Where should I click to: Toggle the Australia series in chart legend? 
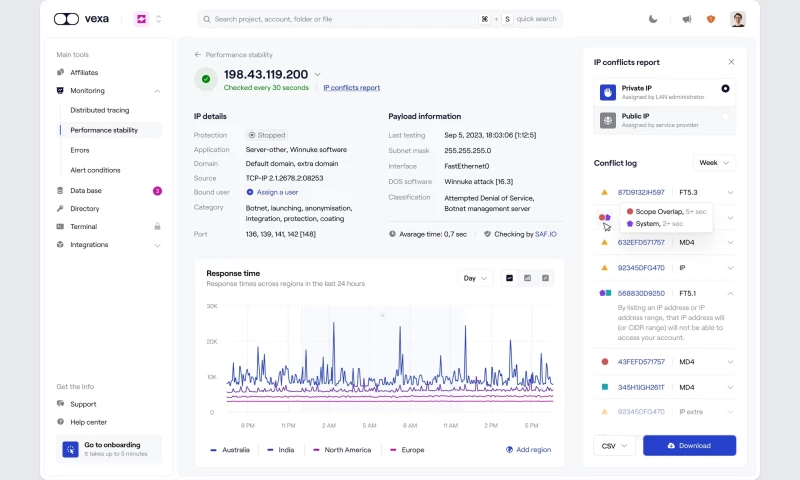[x=229, y=450]
